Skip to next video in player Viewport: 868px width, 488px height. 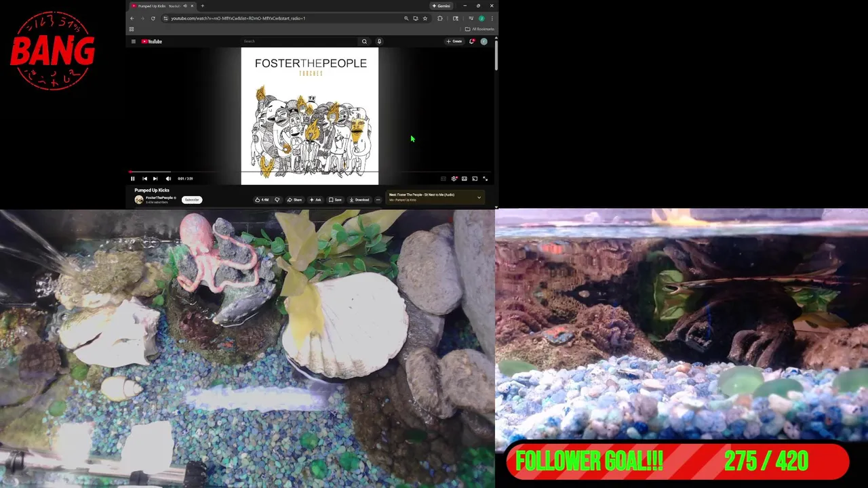155,178
